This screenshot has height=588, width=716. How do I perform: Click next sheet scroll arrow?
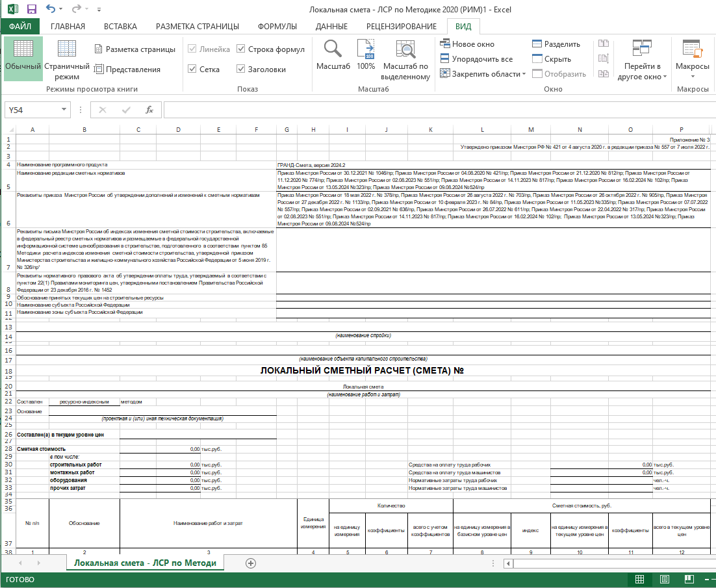(38, 563)
